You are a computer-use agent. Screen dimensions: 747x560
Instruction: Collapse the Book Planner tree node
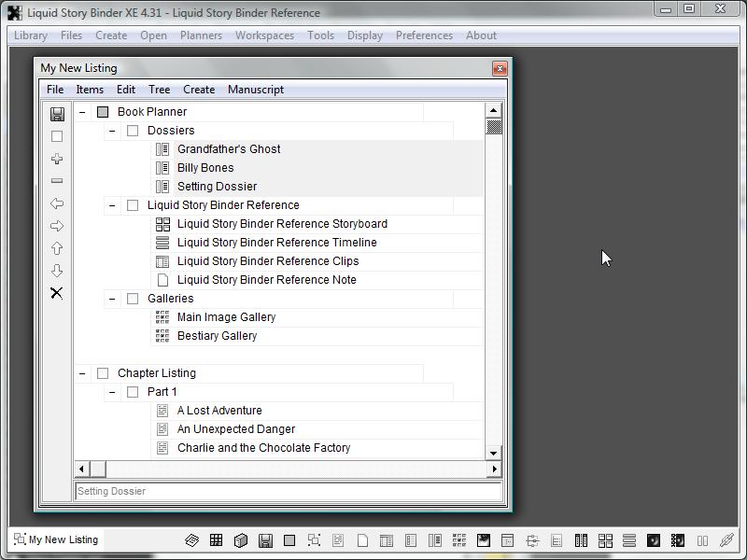(82, 112)
